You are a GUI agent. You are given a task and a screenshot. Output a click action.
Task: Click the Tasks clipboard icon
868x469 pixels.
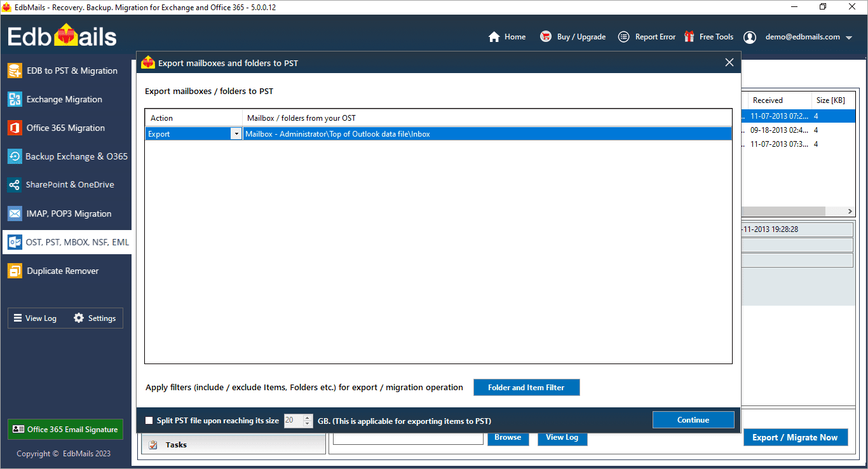coord(153,445)
